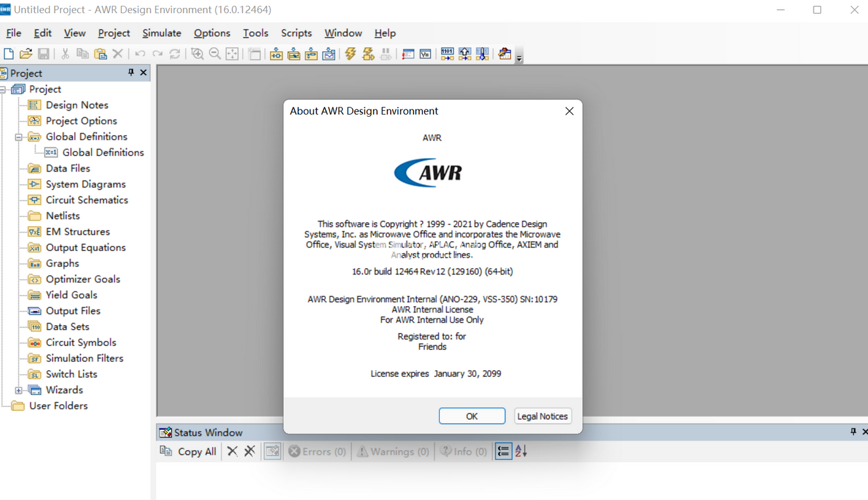Click the Undo arrow toolbar icon
The image size is (868, 500).
coord(140,54)
